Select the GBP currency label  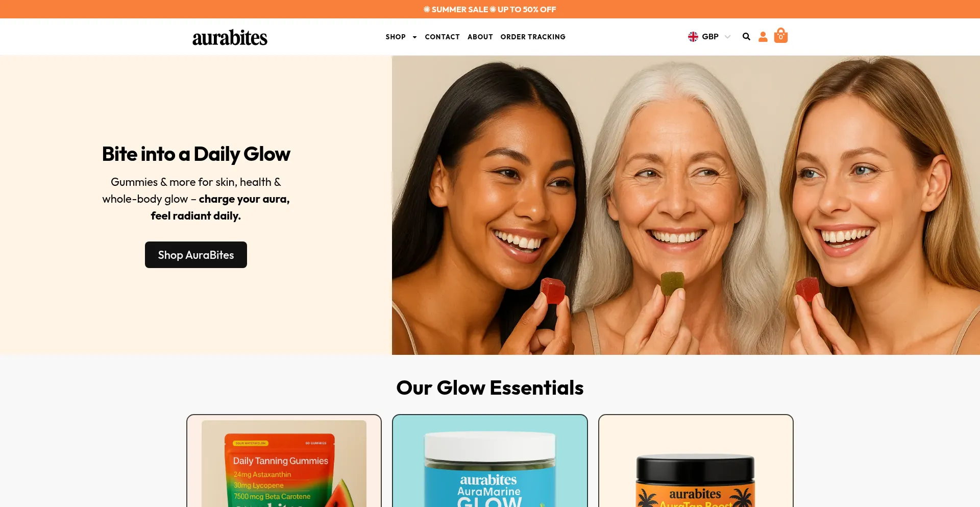click(x=710, y=37)
